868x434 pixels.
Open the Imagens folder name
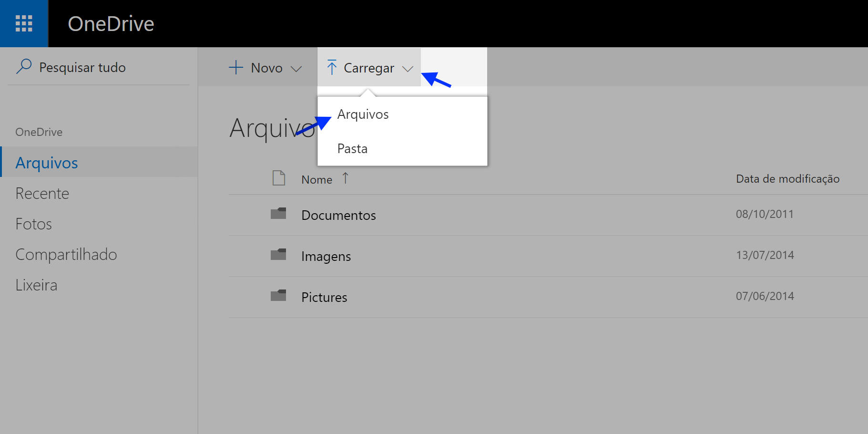coord(326,257)
